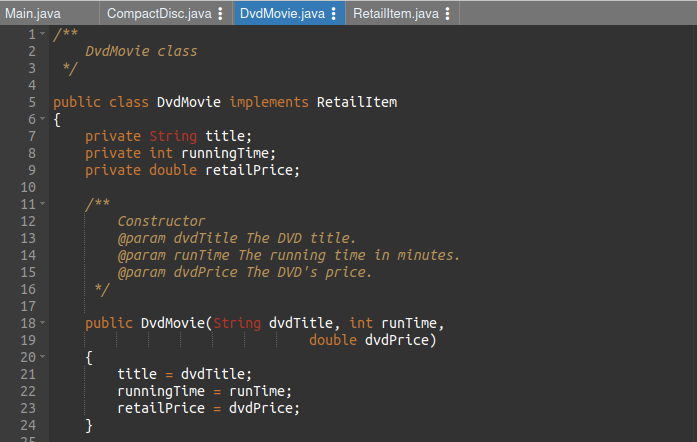Click line number 9 in the gutter
This screenshot has width=697, height=442.
coord(31,170)
